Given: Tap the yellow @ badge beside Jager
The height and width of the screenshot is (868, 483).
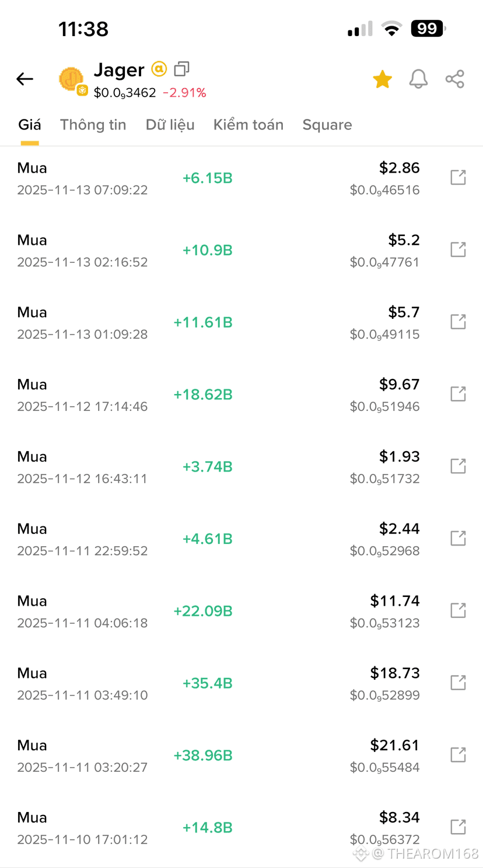Looking at the screenshot, I should (159, 69).
